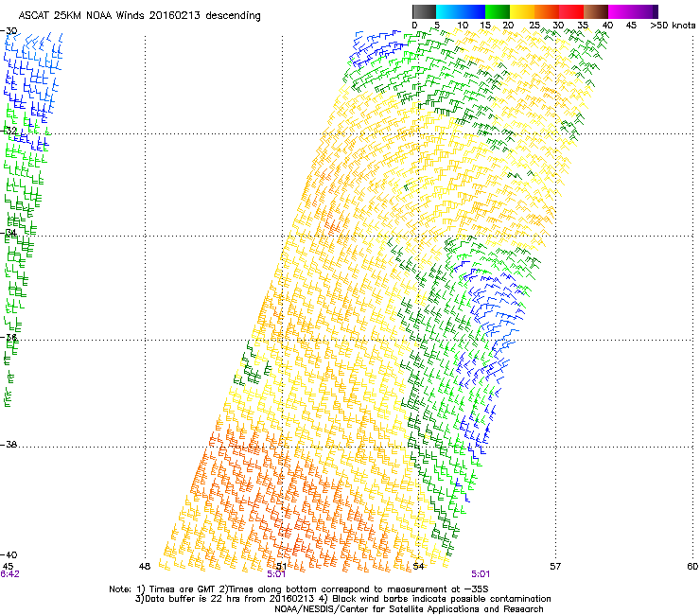Click the '-30' latitude axis label
This screenshot has height=615, width=700.
pos(9,31)
